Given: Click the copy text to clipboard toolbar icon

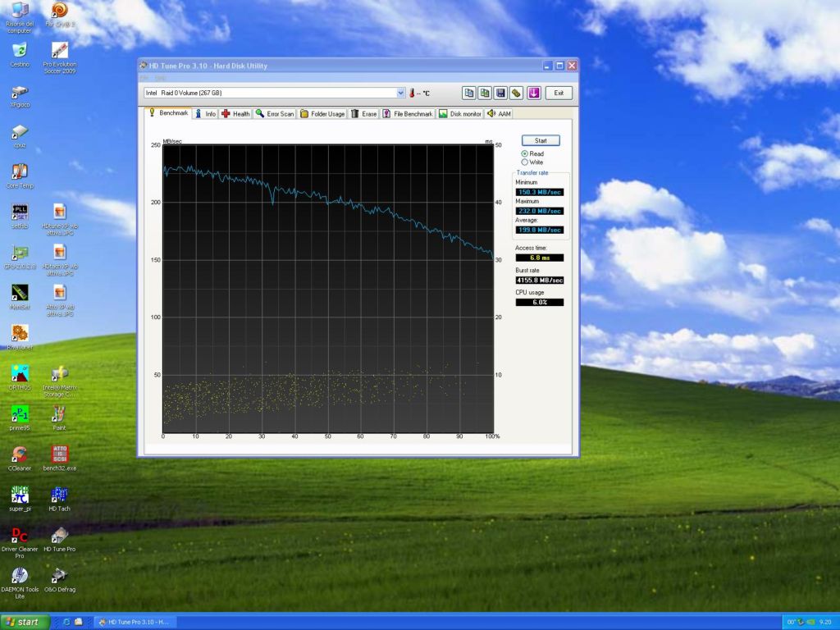Looking at the screenshot, I should click(x=468, y=94).
